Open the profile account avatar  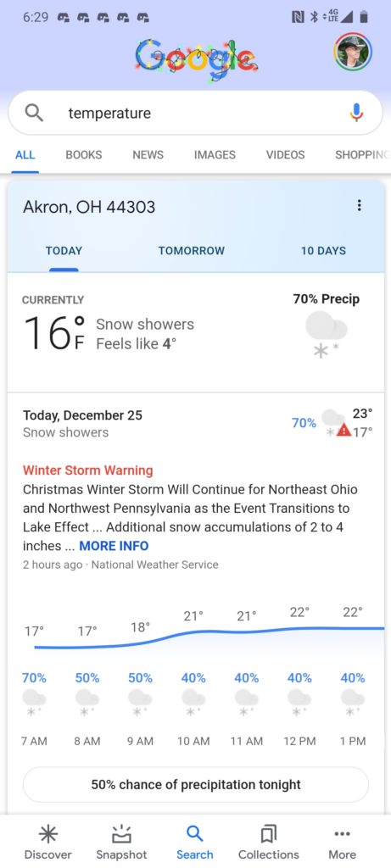(x=353, y=52)
